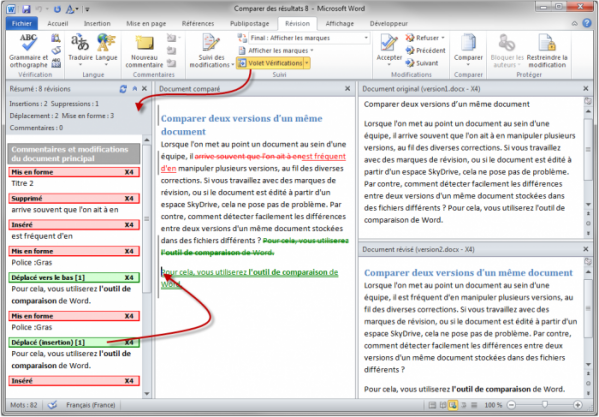Close the Résumé revisions pane

tap(144, 89)
